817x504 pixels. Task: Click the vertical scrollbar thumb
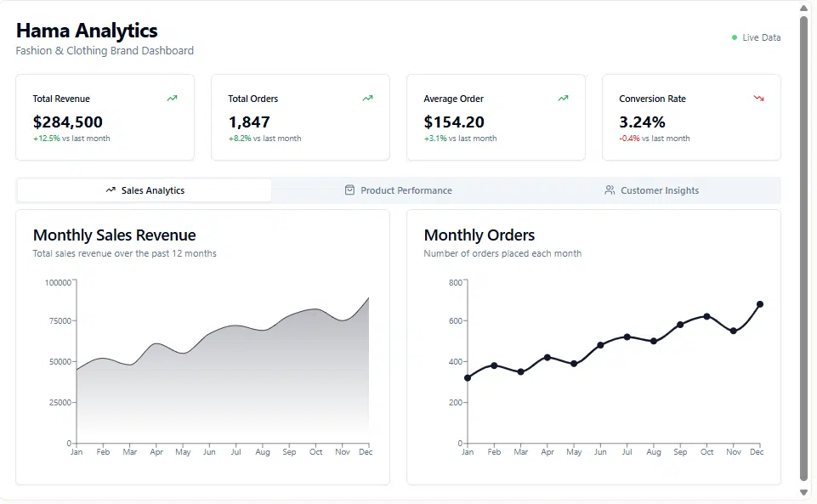(x=803, y=249)
